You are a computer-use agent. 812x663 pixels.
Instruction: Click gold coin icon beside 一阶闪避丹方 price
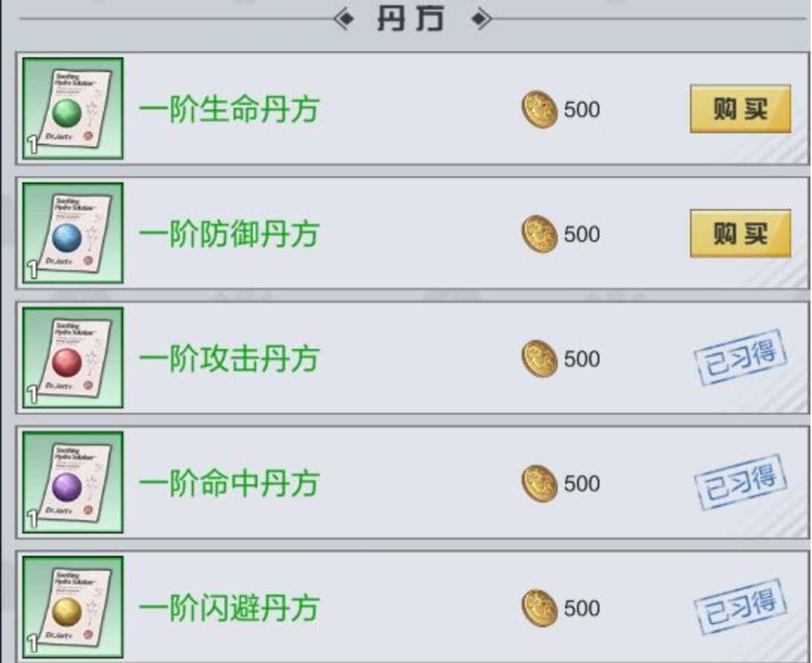coord(539,608)
